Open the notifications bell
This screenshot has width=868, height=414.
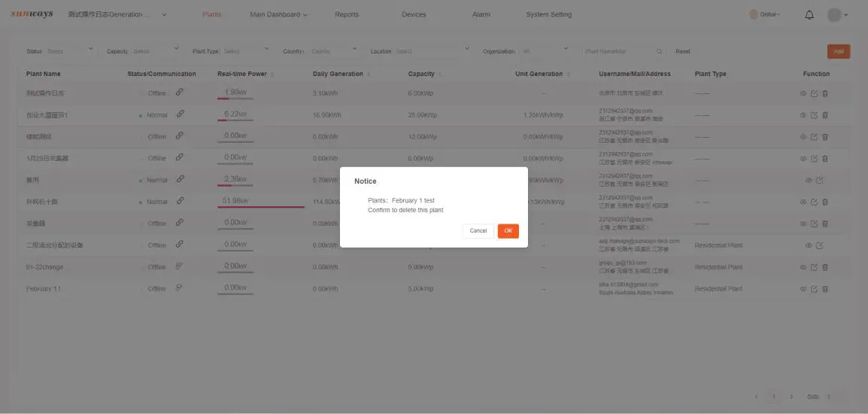[809, 15]
